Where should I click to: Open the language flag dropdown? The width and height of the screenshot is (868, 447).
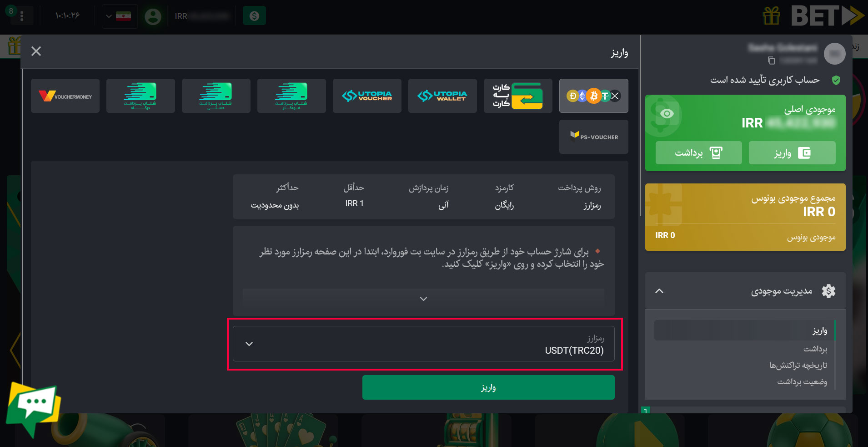pyautogui.click(x=120, y=16)
